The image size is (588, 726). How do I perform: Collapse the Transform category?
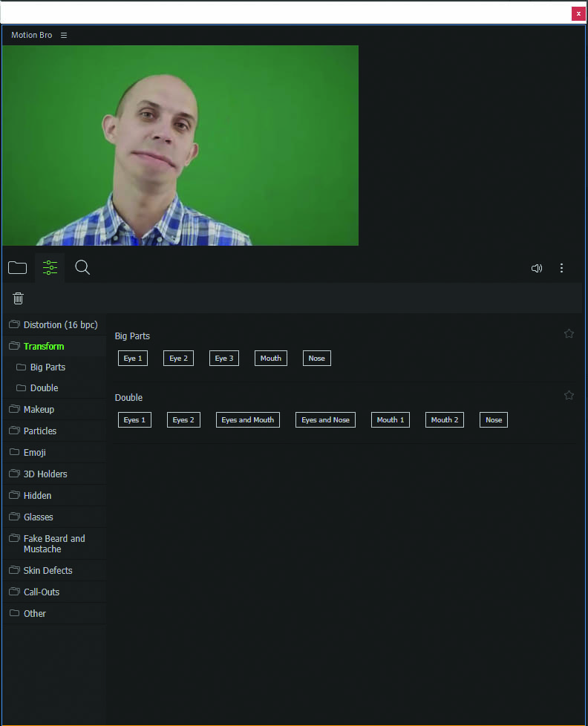click(54, 347)
